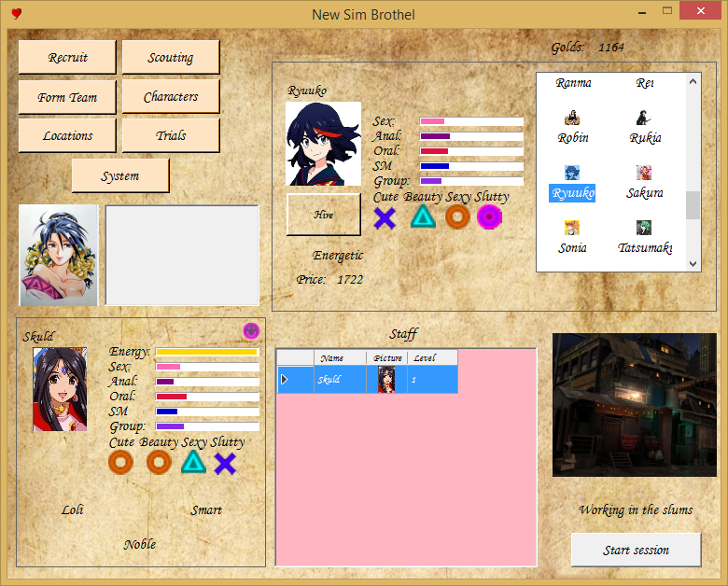
Task: Click Ryuuko's blue SM stat bar
Action: coord(471,166)
